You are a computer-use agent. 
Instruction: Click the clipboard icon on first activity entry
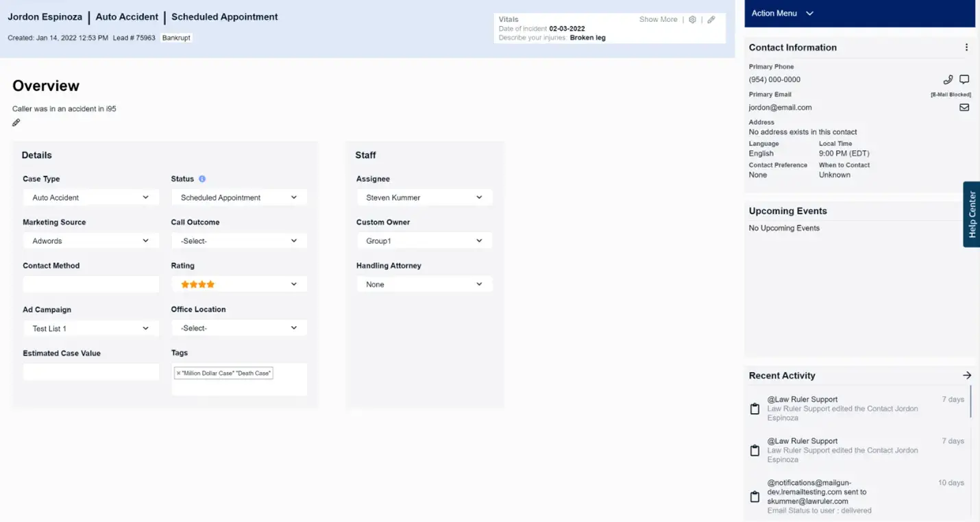(755, 408)
